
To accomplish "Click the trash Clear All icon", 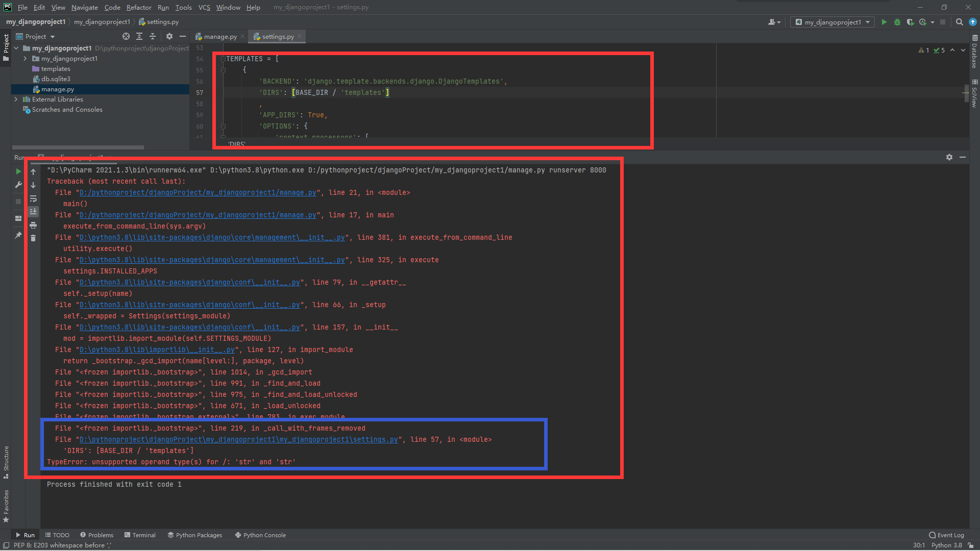I will click(x=33, y=238).
